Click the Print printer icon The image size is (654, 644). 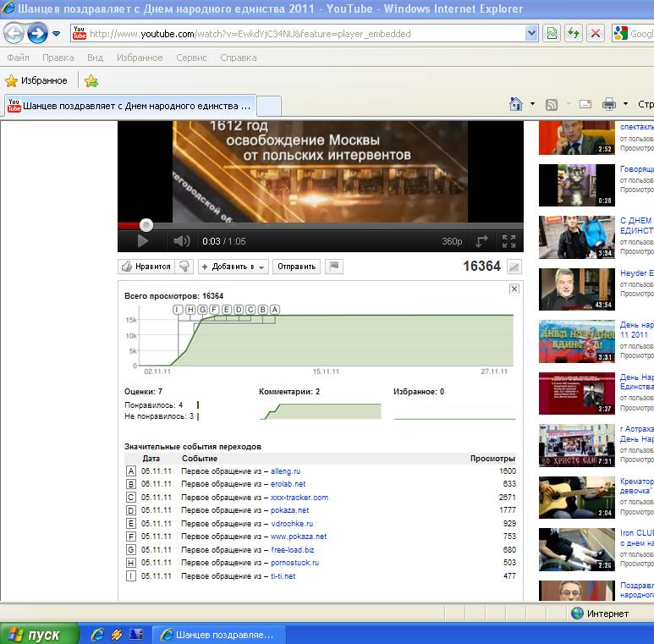tap(609, 104)
